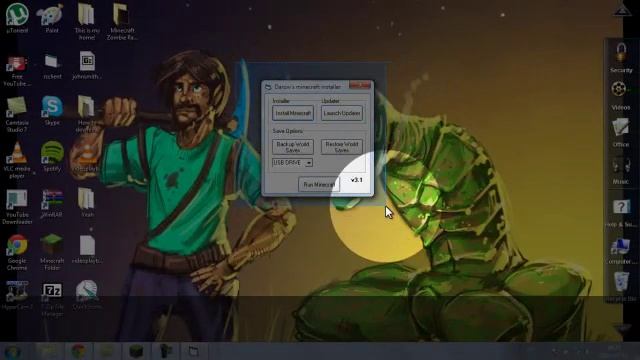Select the Minecraft Folder desktop icon
The width and height of the screenshot is (640, 360).
52,252
